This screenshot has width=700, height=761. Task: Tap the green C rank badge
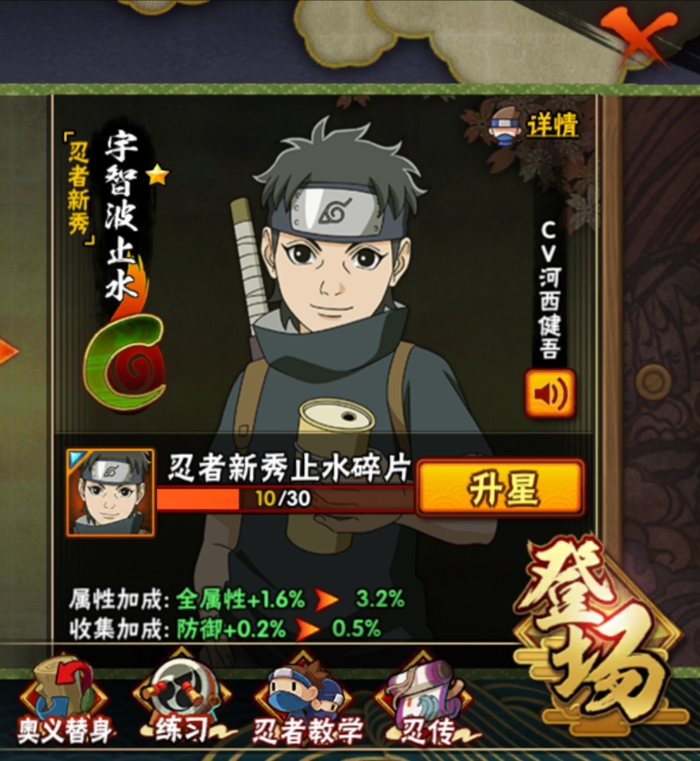click(x=125, y=360)
